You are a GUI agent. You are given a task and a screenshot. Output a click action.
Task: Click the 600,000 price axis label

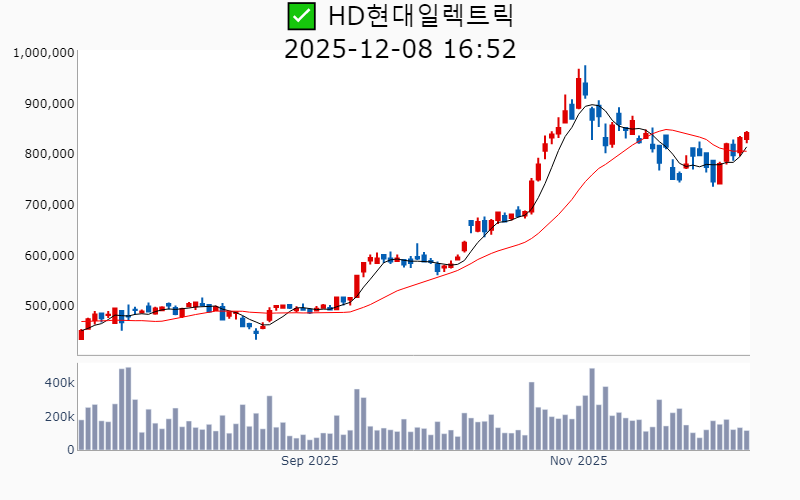[x=47, y=255]
